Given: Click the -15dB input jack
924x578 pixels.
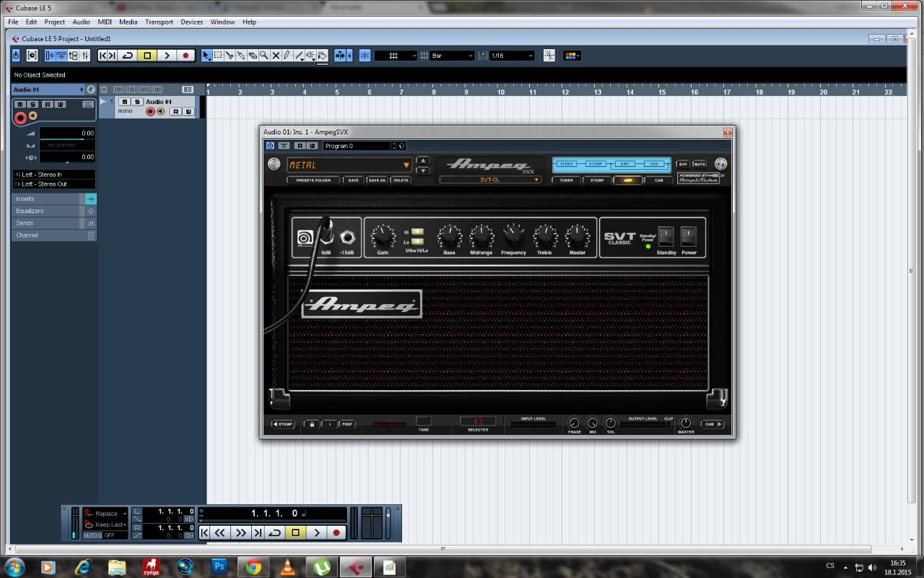Looking at the screenshot, I should pyautogui.click(x=348, y=237).
